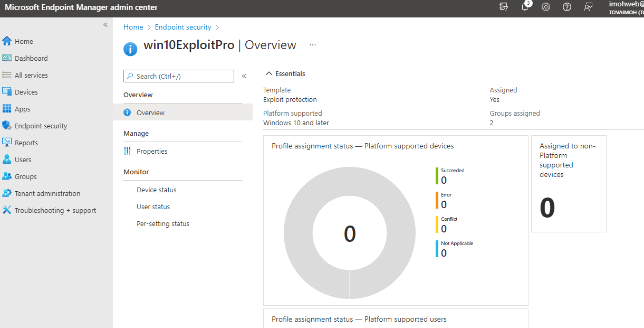Collapse the left navigation sidebar
The width and height of the screenshot is (644, 328).
[105, 25]
